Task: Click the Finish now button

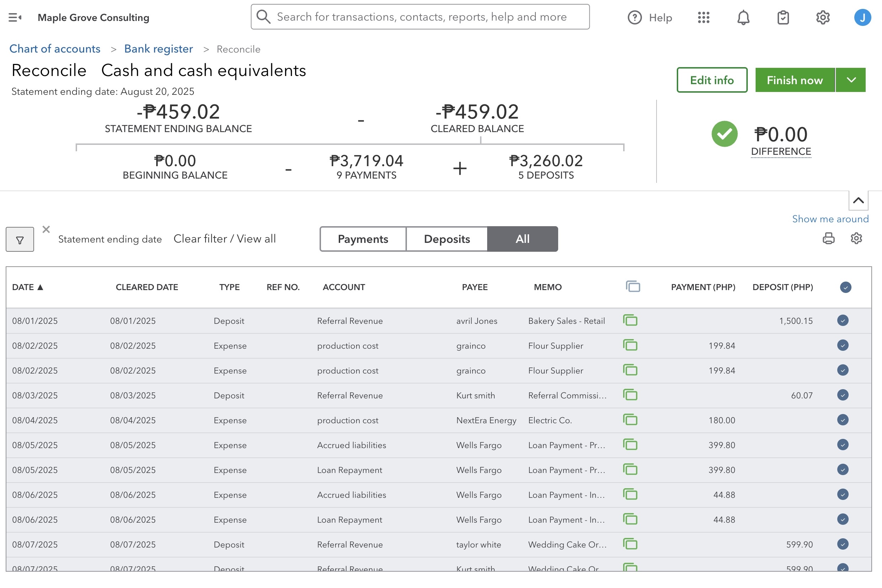Action: [x=795, y=80]
